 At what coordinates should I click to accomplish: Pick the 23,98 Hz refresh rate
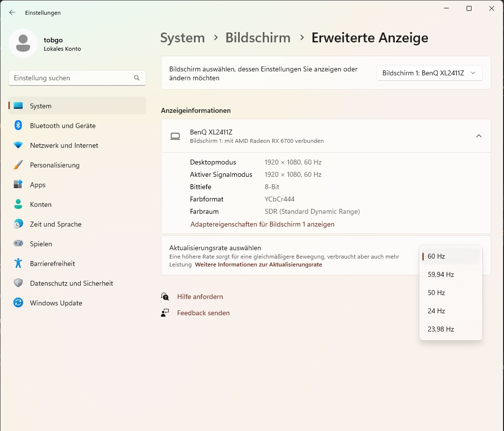(x=441, y=329)
